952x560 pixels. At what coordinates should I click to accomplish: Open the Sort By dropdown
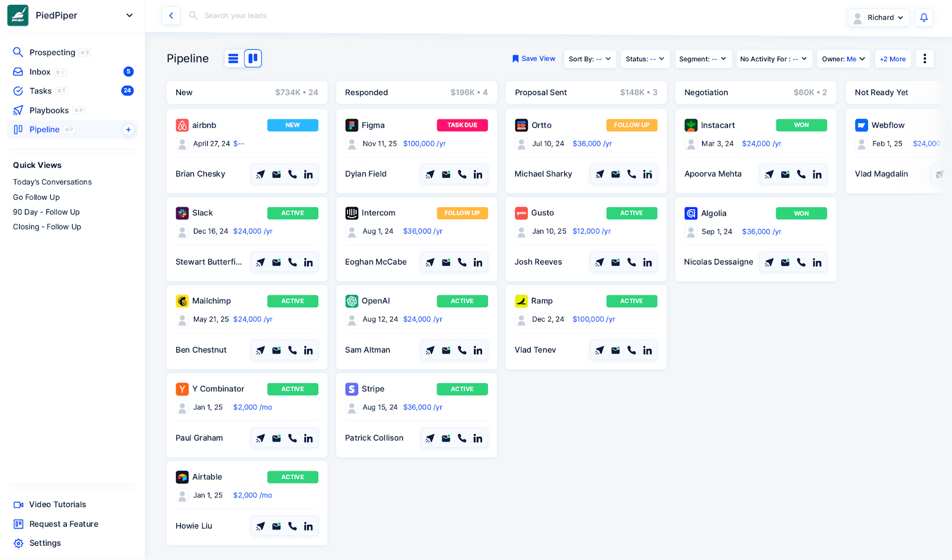tap(589, 59)
